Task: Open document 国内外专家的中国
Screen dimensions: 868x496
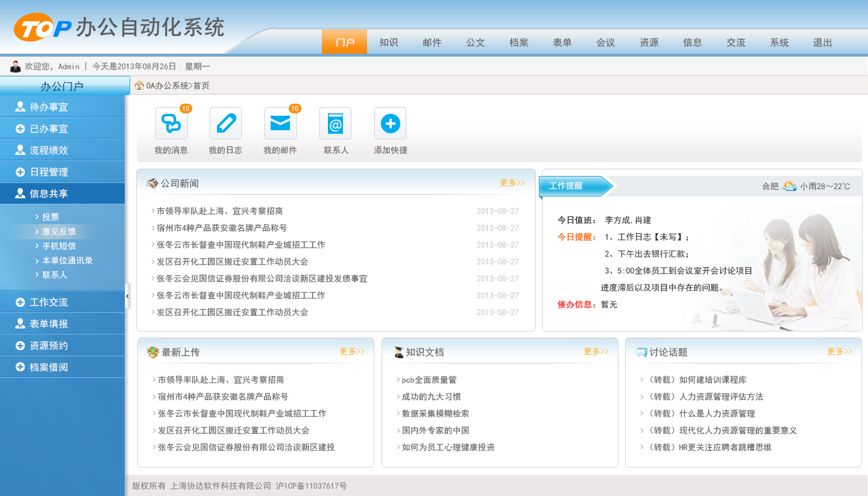Action: pos(436,430)
